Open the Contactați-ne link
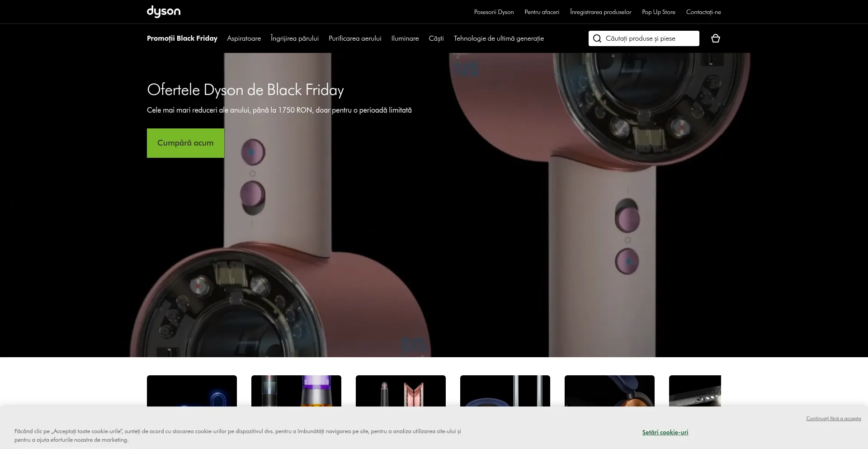The height and width of the screenshot is (449, 868). [x=703, y=12]
